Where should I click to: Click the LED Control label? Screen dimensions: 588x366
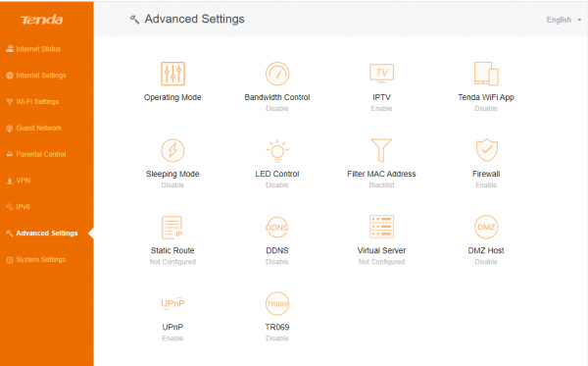[x=277, y=174]
